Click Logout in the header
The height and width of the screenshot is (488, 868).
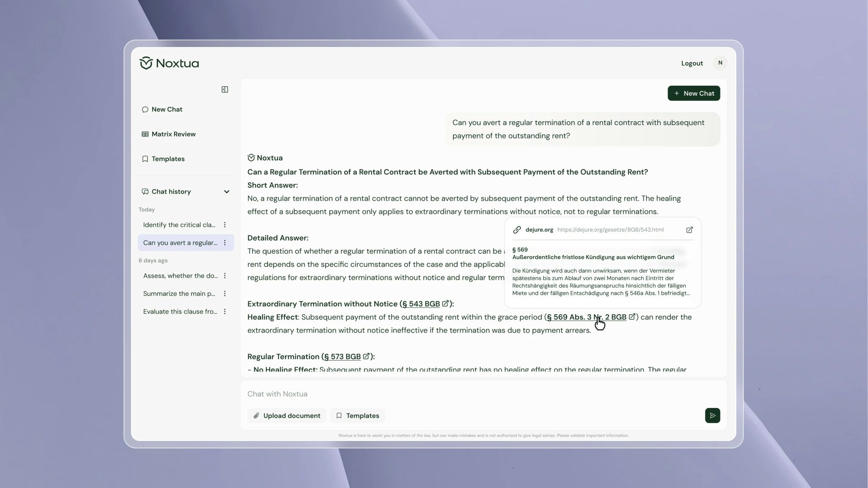tap(692, 64)
